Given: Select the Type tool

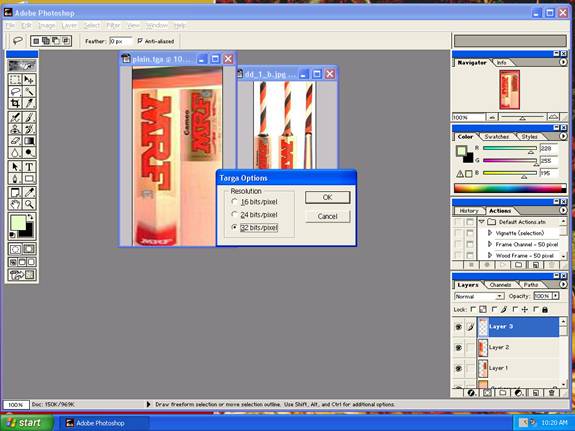Looking at the screenshot, I should pyautogui.click(x=29, y=167).
